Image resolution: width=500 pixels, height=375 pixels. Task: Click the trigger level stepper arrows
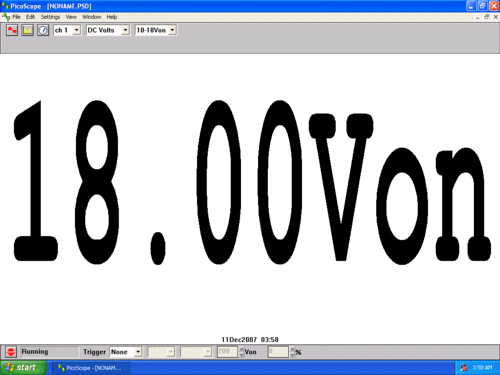point(242,352)
